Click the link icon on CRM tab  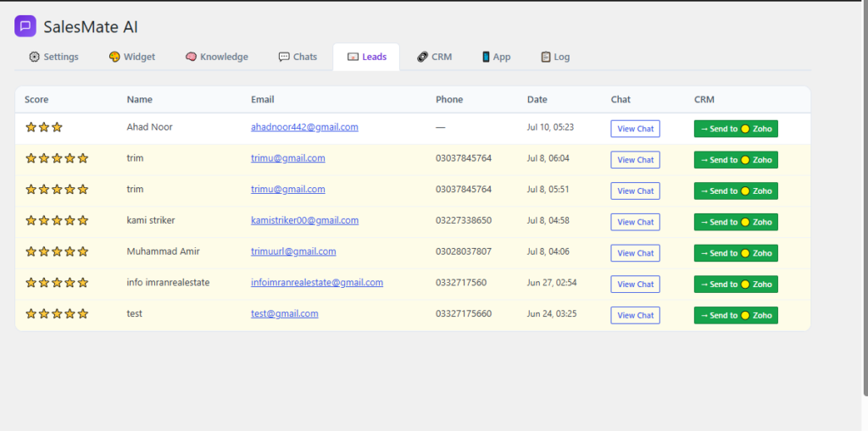pyautogui.click(x=423, y=57)
